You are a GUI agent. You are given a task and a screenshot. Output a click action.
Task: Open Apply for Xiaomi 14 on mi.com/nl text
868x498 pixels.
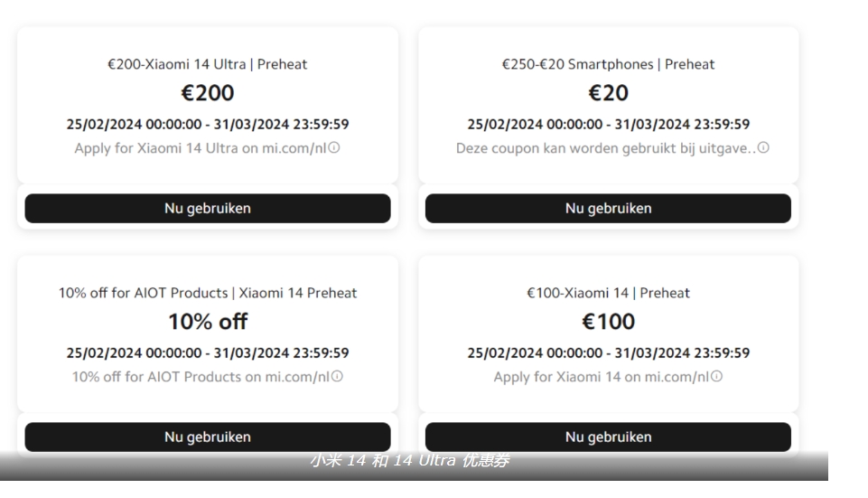pyautogui.click(x=602, y=377)
